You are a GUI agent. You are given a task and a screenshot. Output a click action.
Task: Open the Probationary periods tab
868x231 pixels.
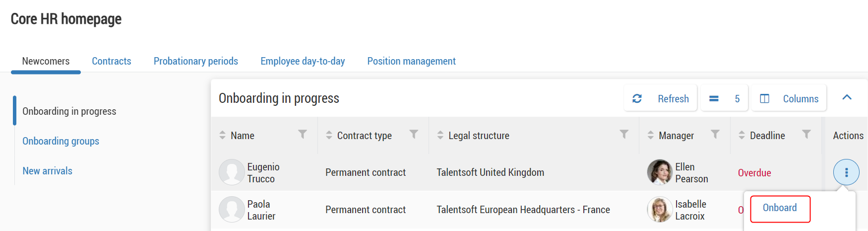pyautogui.click(x=196, y=61)
